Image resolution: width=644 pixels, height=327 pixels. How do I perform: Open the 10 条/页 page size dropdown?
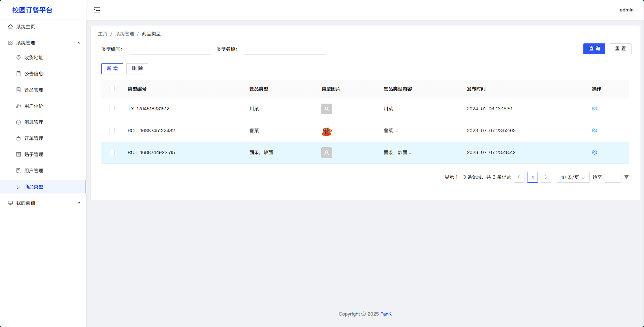click(x=573, y=177)
